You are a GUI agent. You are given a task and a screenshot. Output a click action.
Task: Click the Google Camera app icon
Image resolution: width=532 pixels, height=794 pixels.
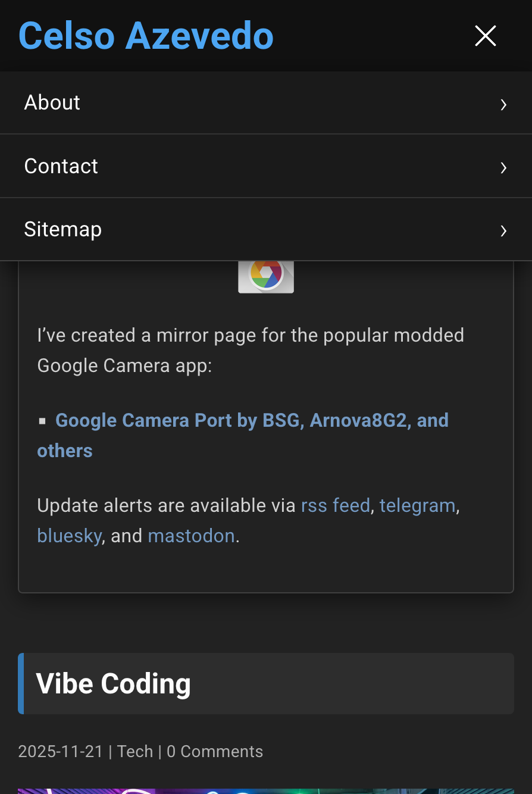(x=266, y=277)
